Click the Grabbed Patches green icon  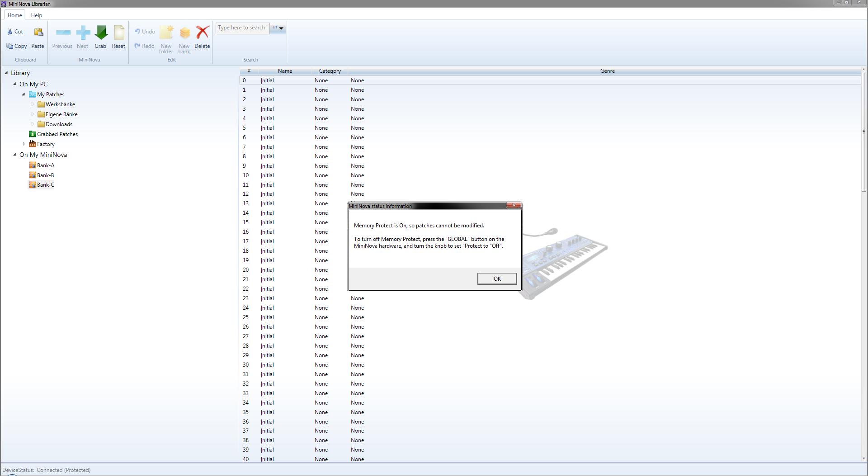pyautogui.click(x=33, y=134)
